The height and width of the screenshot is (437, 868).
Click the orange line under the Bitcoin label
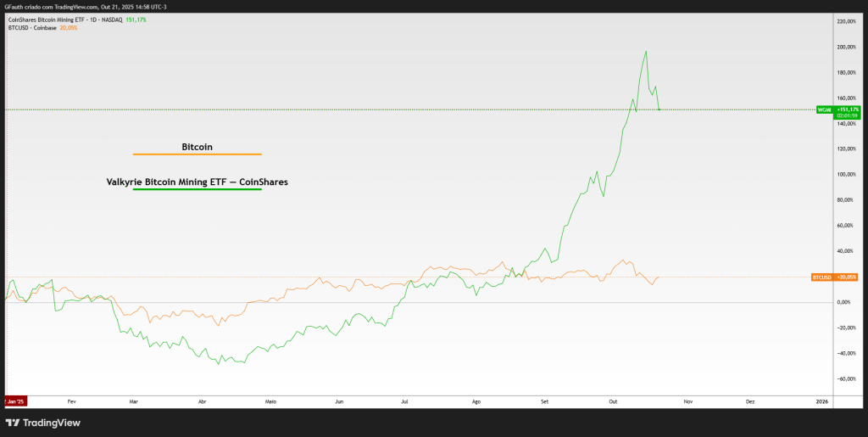coord(197,154)
